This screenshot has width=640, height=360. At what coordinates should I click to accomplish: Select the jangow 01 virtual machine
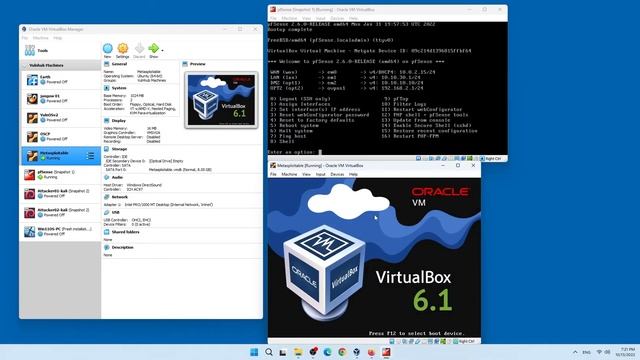pyautogui.click(x=61, y=99)
